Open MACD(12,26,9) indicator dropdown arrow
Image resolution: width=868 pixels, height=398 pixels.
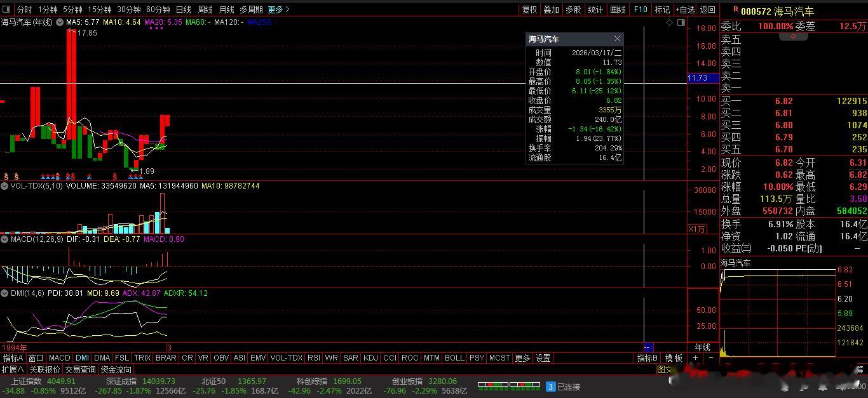coord(4,239)
